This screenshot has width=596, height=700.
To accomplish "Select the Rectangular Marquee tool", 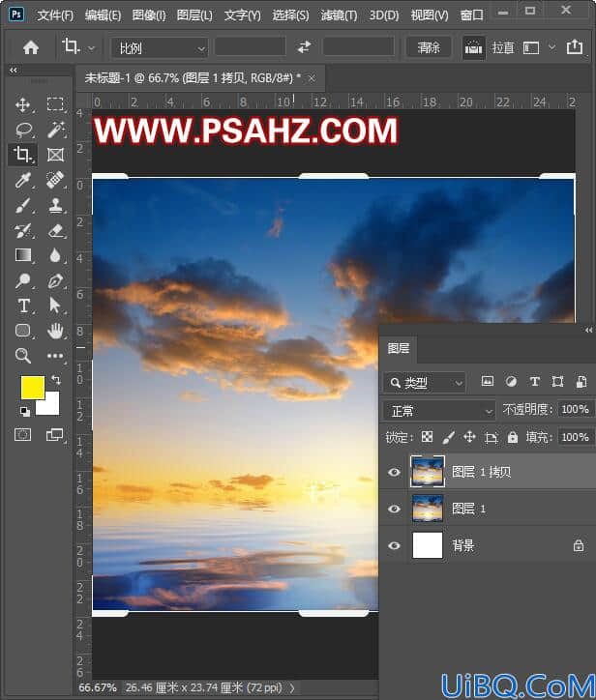I will (55, 104).
